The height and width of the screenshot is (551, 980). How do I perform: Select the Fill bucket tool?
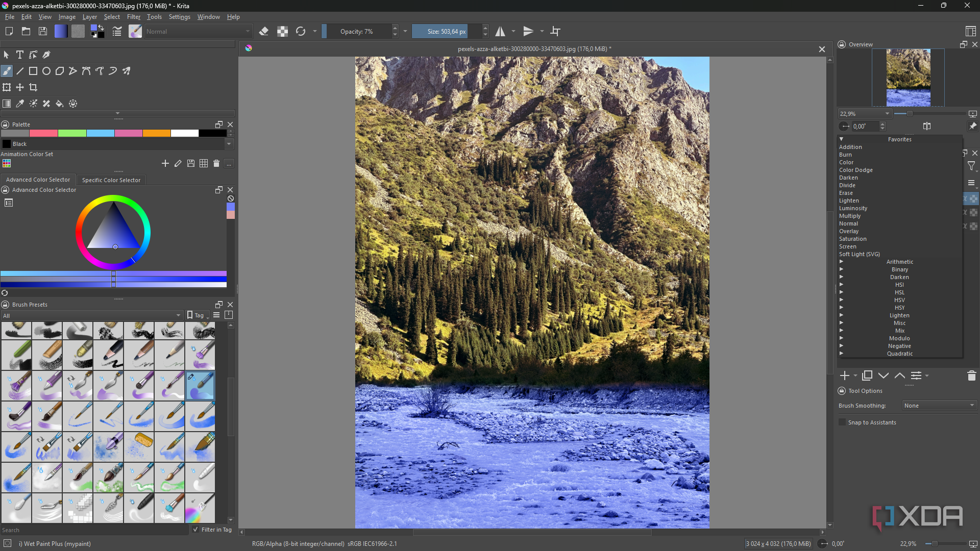(x=60, y=104)
